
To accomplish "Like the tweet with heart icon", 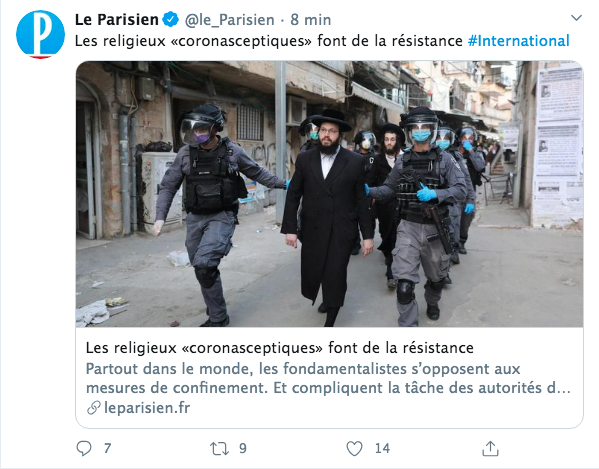I will click(x=354, y=448).
